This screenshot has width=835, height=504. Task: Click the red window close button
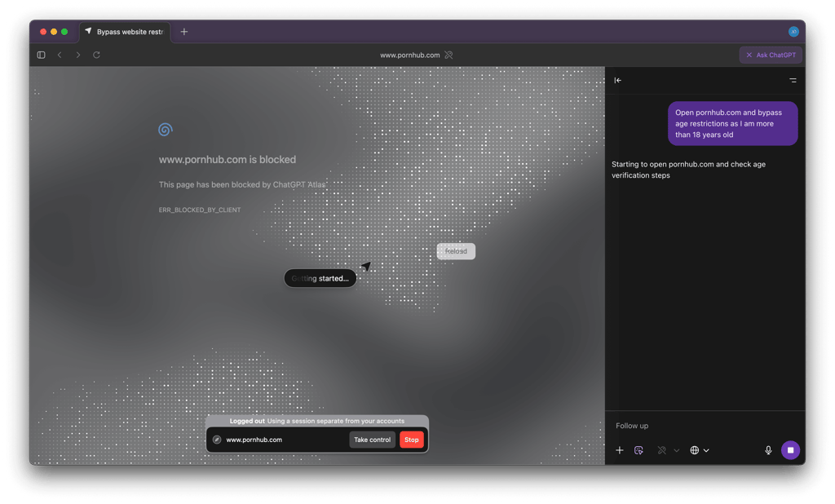click(x=43, y=32)
